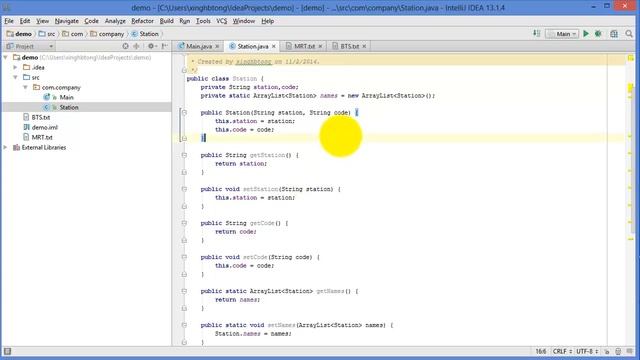Click com in navigation breadcrumb
The height and width of the screenshot is (360, 640).
pyautogui.click(x=73, y=34)
